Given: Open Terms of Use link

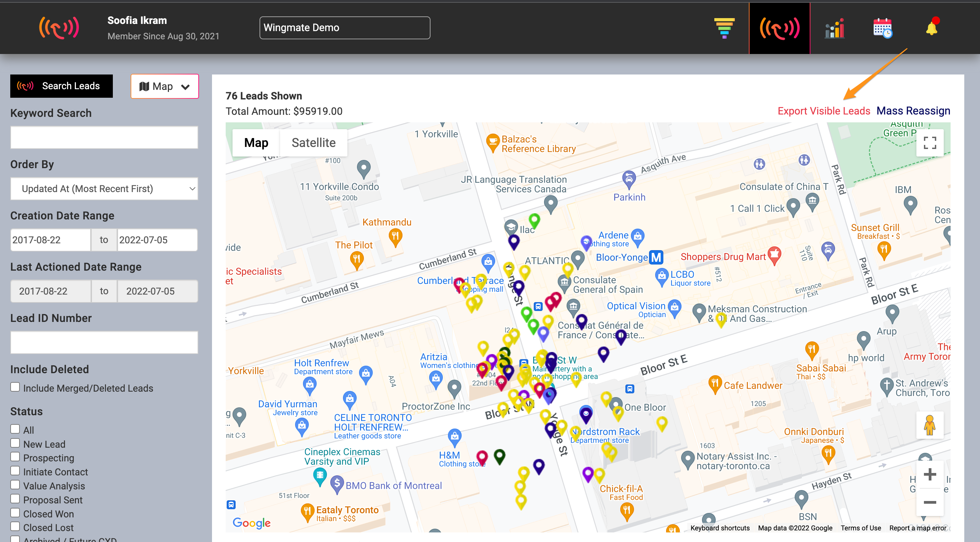Looking at the screenshot, I should pyautogui.click(x=861, y=528).
